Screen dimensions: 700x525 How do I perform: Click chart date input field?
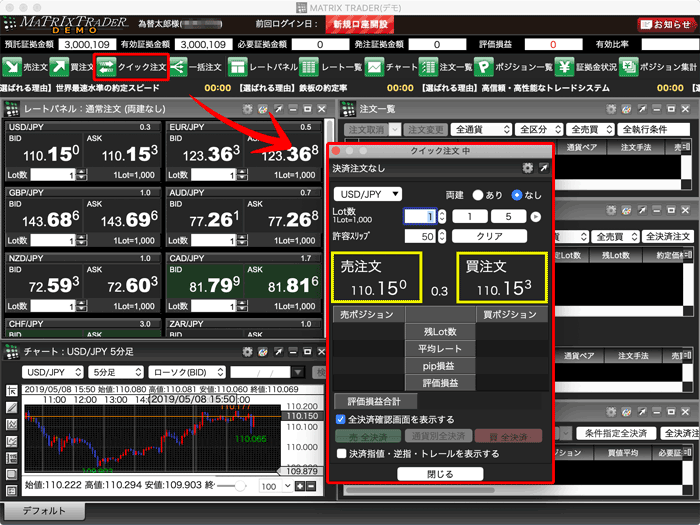click(260, 372)
